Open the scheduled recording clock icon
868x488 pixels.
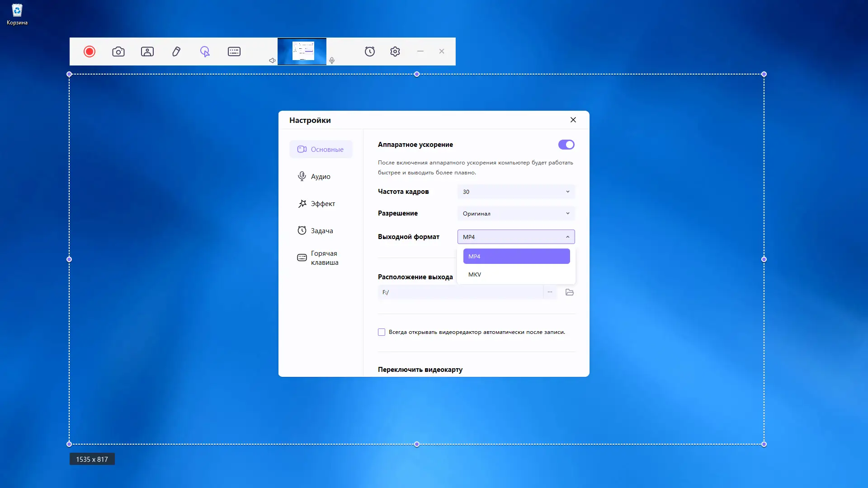coord(370,52)
